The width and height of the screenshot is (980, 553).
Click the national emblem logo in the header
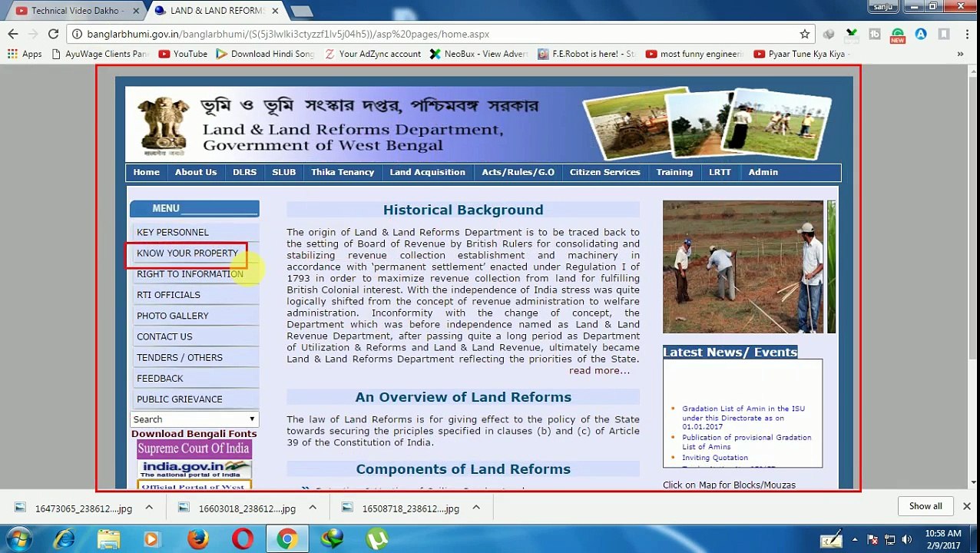coord(163,125)
